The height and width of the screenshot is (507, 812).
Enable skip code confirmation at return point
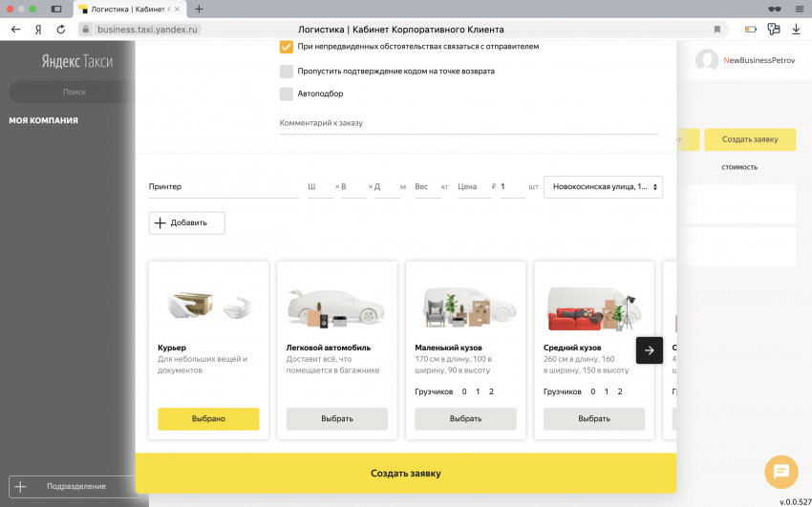click(x=287, y=71)
